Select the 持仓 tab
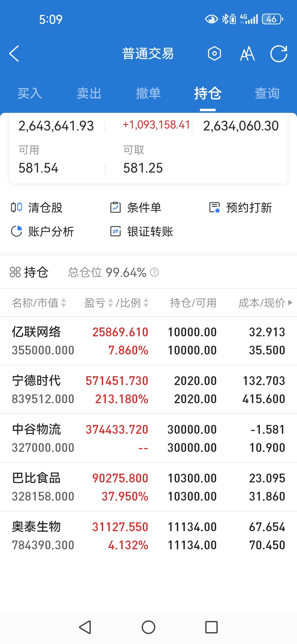This screenshot has height=644, width=297. pos(208,93)
